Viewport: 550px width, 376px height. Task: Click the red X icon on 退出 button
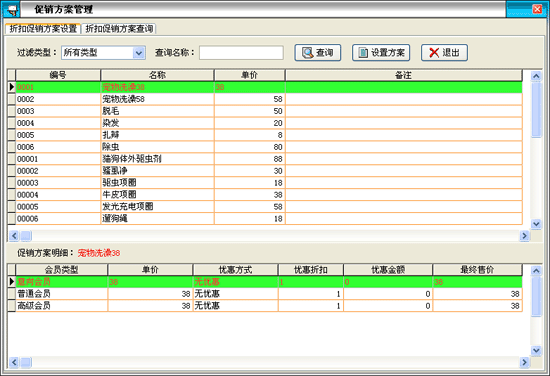click(x=434, y=53)
